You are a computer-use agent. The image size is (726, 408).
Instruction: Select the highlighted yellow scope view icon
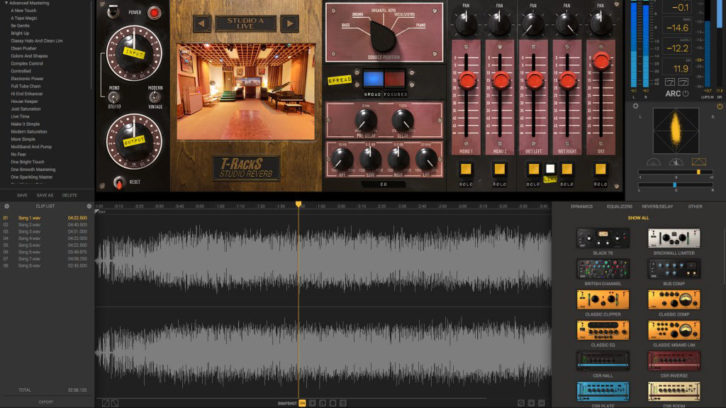(699, 162)
